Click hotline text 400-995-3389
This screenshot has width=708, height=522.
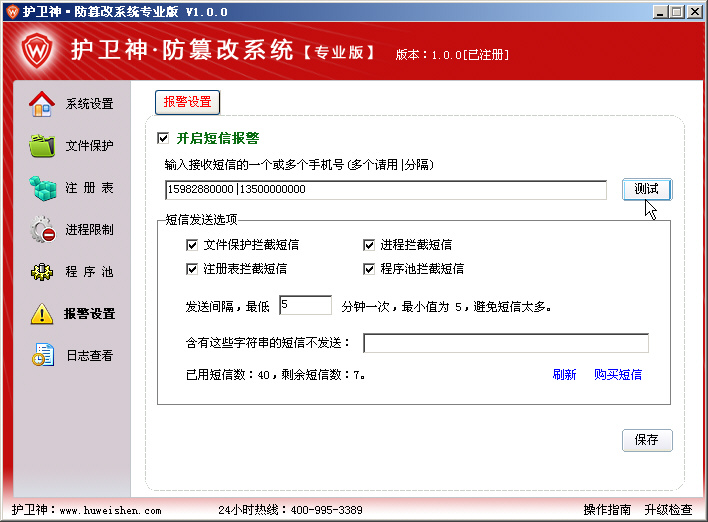(x=326, y=510)
